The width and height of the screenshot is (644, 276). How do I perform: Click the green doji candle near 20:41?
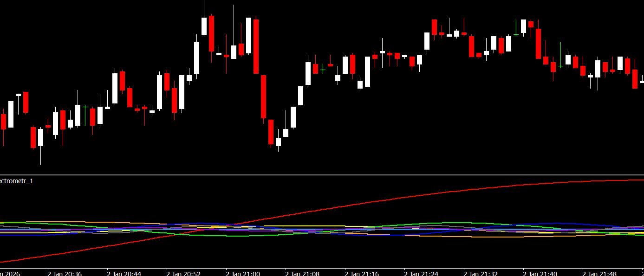[85, 107]
